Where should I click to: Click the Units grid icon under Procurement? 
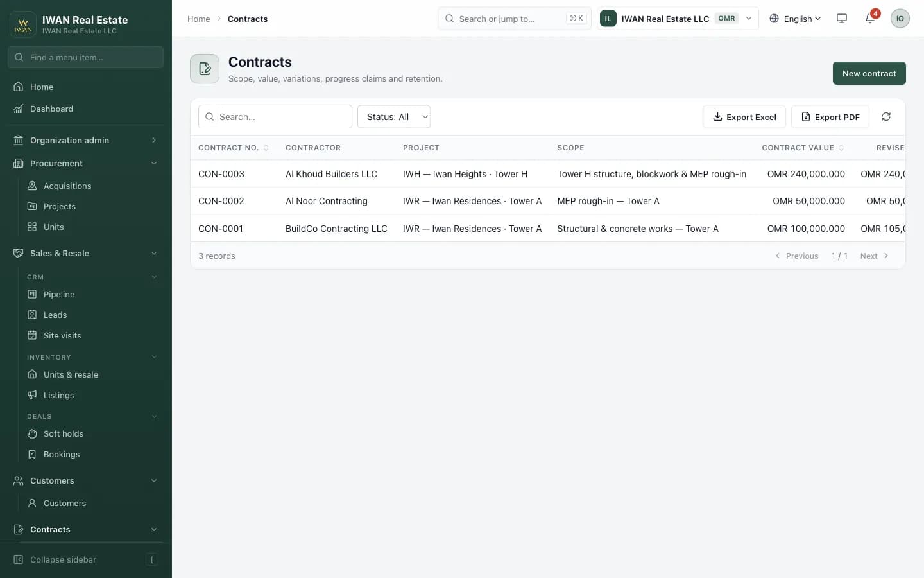point(32,227)
